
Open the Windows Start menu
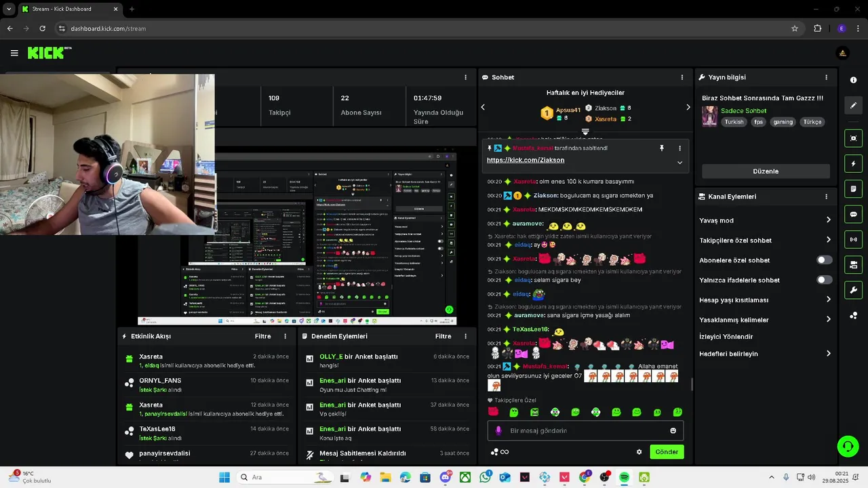(224, 477)
